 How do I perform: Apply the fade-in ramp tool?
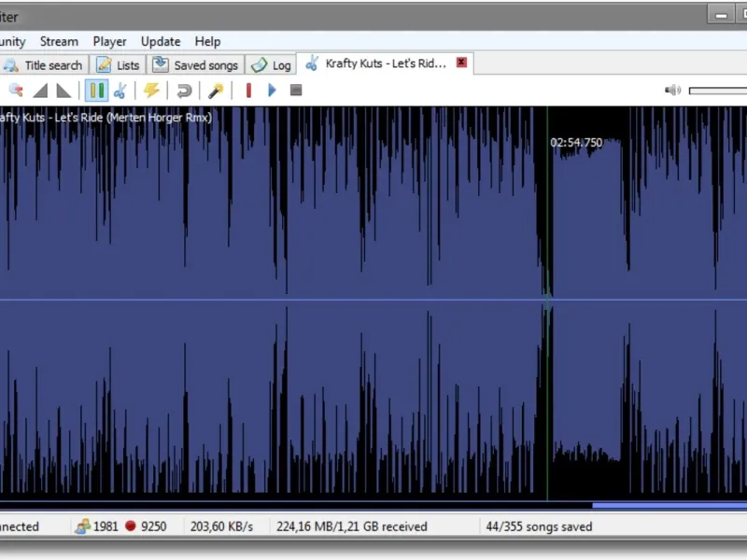pos(40,91)
